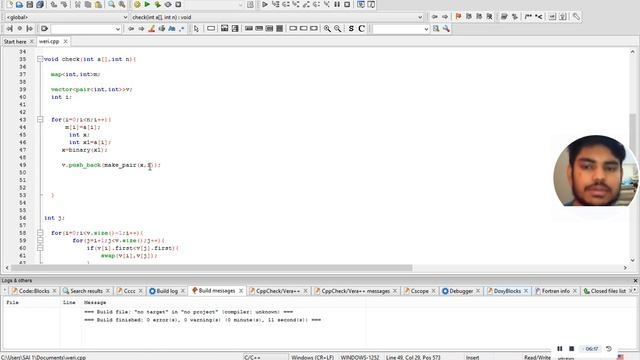Click the Save all files icon
This screenshot has width=640, height=360.
(40, 4)
